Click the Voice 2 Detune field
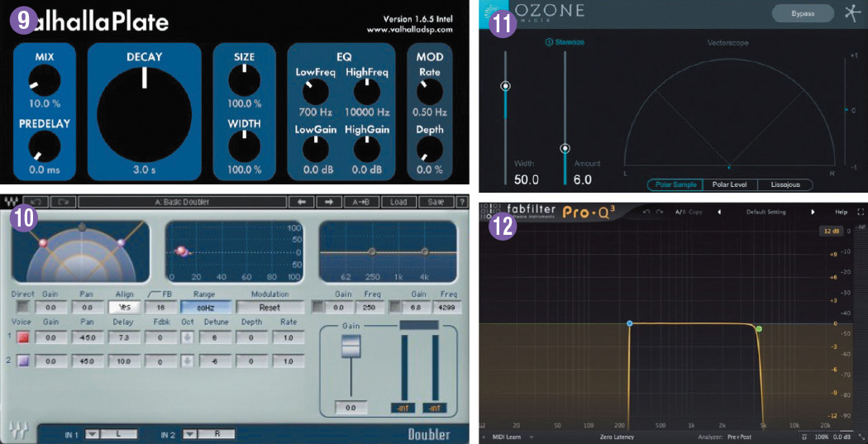The width and height of the screenshot is (868, 444). [x=215, y=361]
